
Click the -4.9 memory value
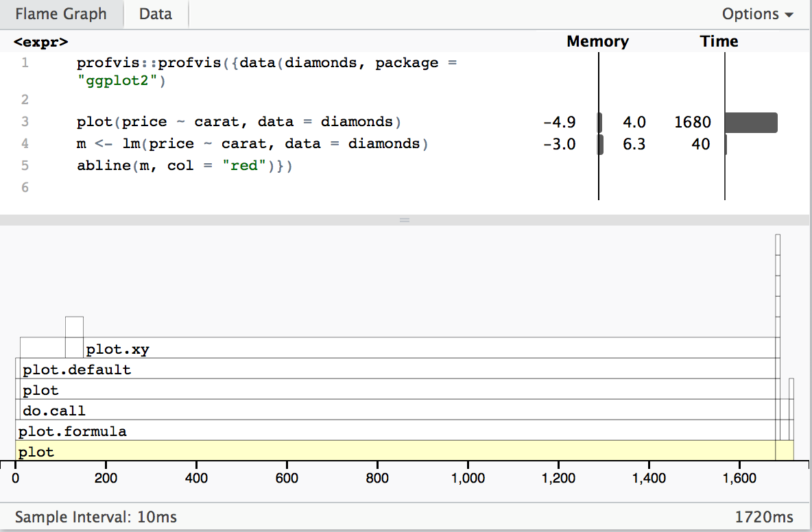[560, 122]
